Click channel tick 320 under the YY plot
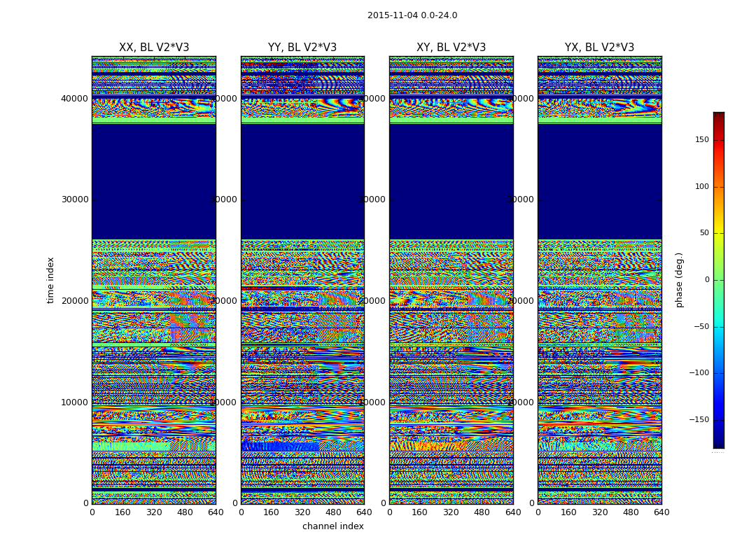 [302, 512]
